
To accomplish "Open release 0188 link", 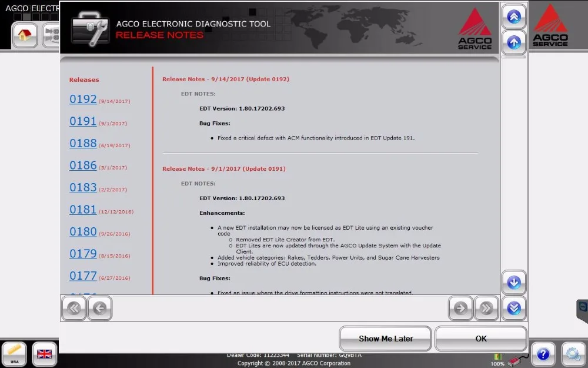I will [83, 144].
